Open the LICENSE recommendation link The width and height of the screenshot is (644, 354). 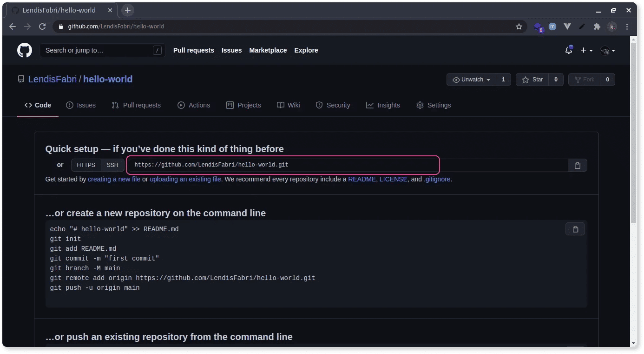tap(394, 179)
